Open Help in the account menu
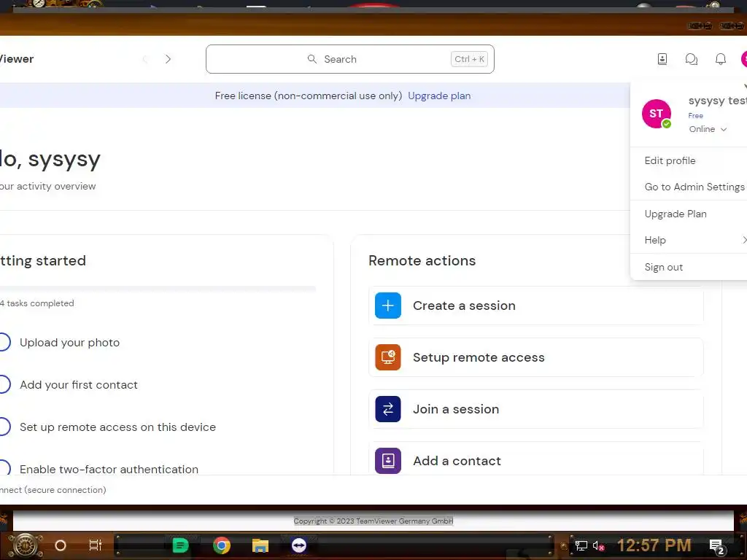The image size is (747, 560). 655,240
